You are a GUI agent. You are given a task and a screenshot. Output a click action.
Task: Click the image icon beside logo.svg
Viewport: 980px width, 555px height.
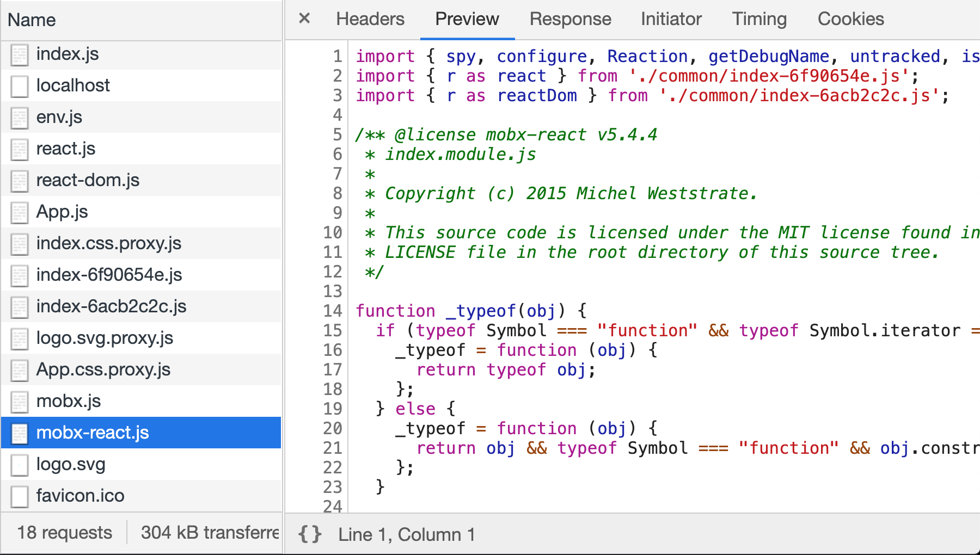click(20, 465)
